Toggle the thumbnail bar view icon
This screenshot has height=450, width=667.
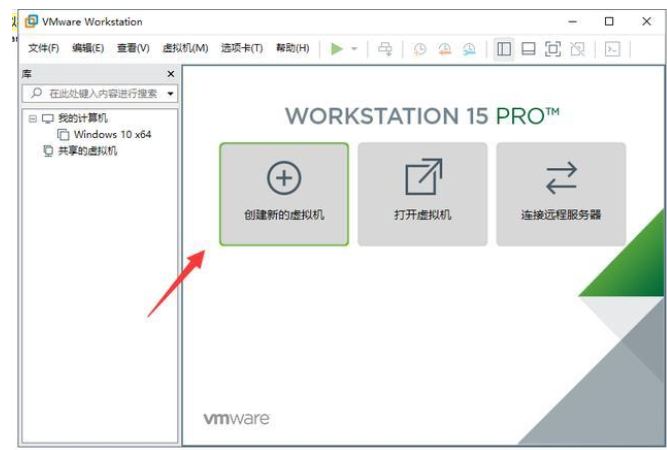[528, 49]
